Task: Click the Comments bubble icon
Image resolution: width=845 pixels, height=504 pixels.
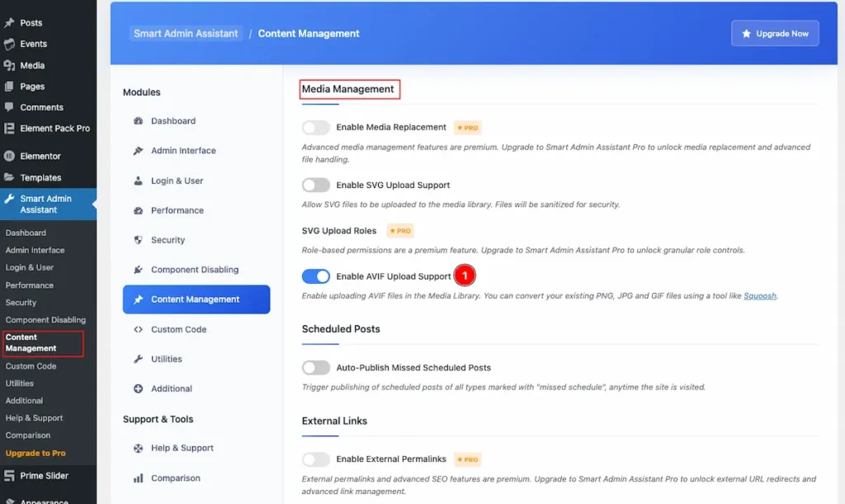Action: pos(9,107)
